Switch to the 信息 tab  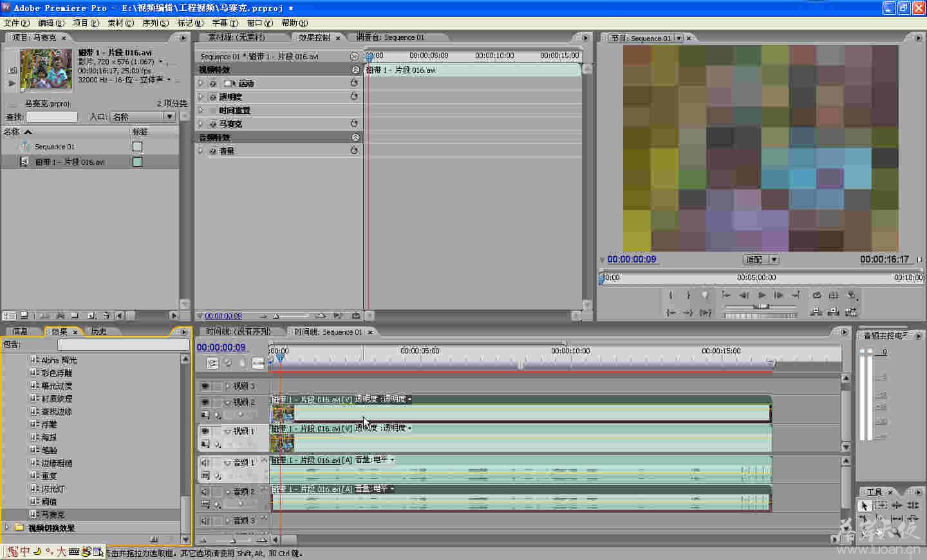point(21,331)
